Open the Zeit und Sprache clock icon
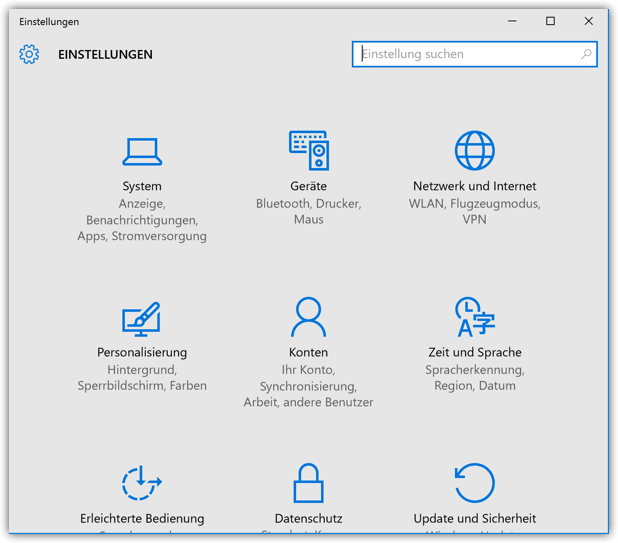 475,317
